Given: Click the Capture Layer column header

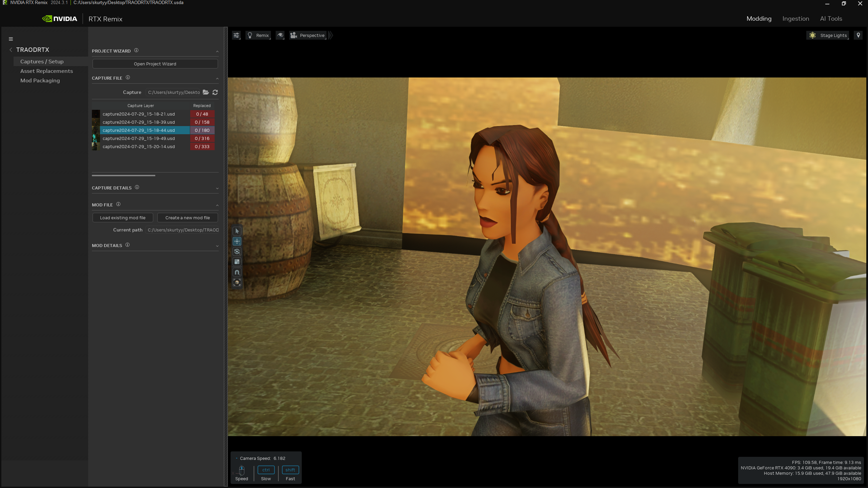Looking at the screenshot, I should tap(140, 106).
